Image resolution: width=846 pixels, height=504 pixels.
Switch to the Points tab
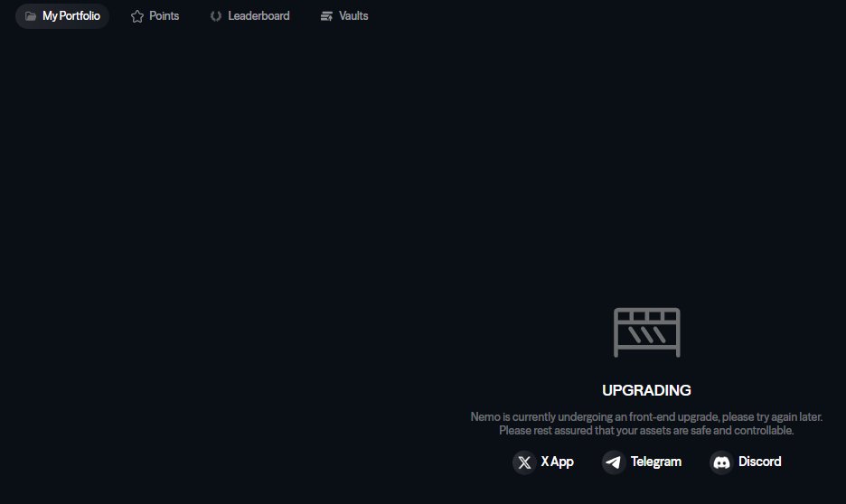(x=155, y=16)
